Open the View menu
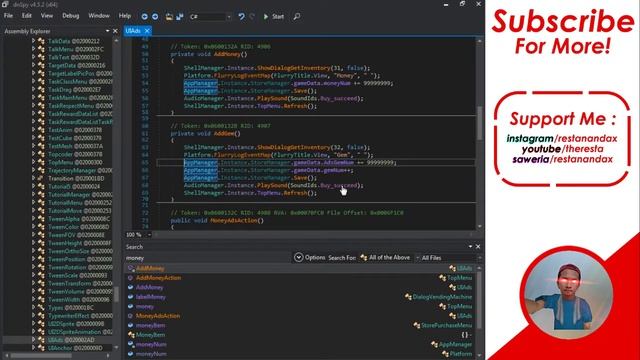The width and height of the screenshot is (640, 360). 47,16
